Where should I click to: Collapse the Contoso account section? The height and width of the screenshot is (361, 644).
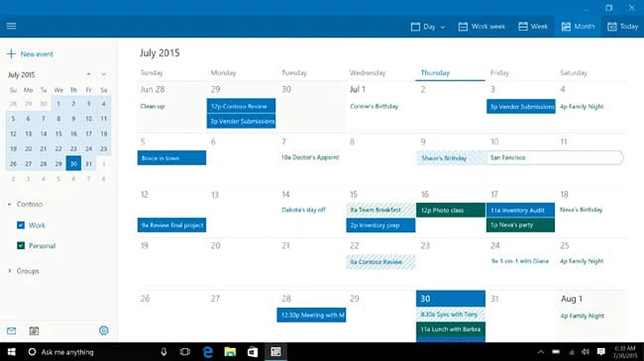point(9,204)
